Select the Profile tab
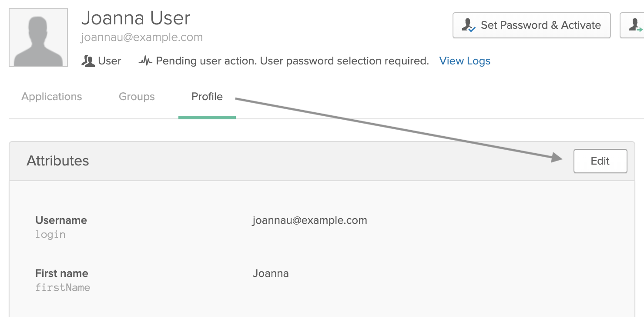The image size is (644, 317). click(207, 97)
